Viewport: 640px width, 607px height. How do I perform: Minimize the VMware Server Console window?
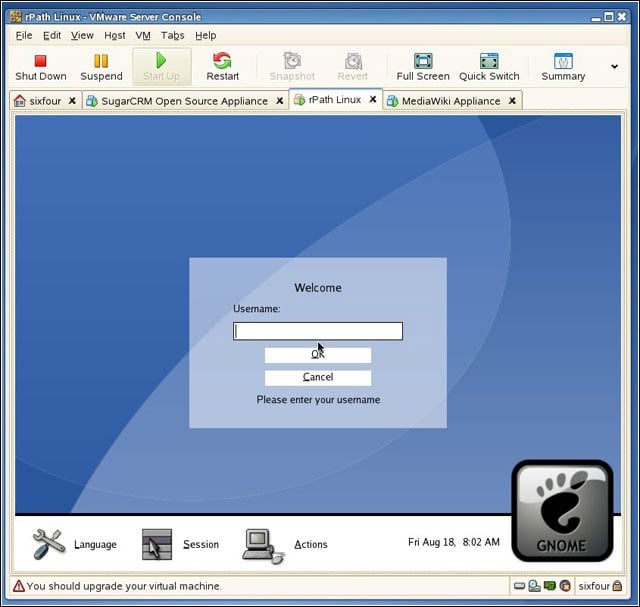click(x=596, y=18)
